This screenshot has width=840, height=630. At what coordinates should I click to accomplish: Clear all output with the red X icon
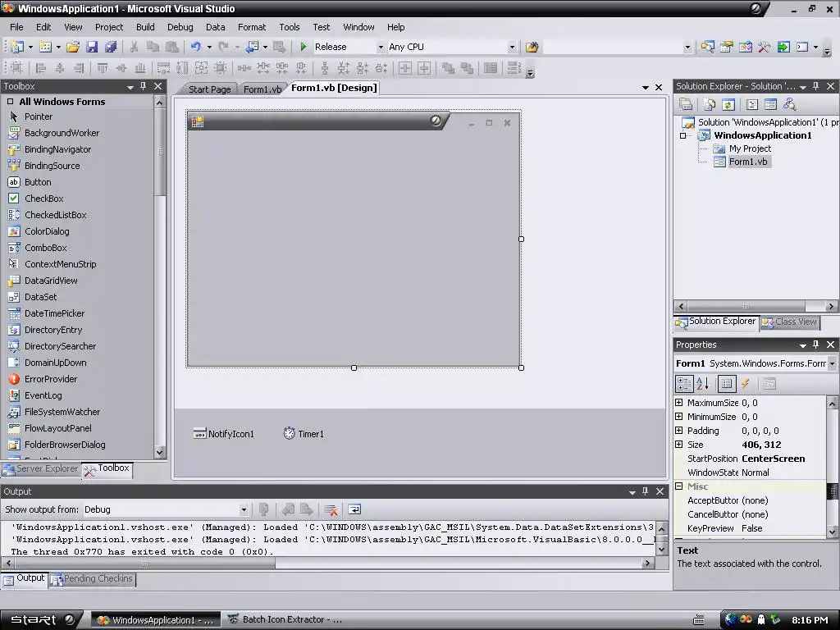pyautogui.click(x=331, y=509)
